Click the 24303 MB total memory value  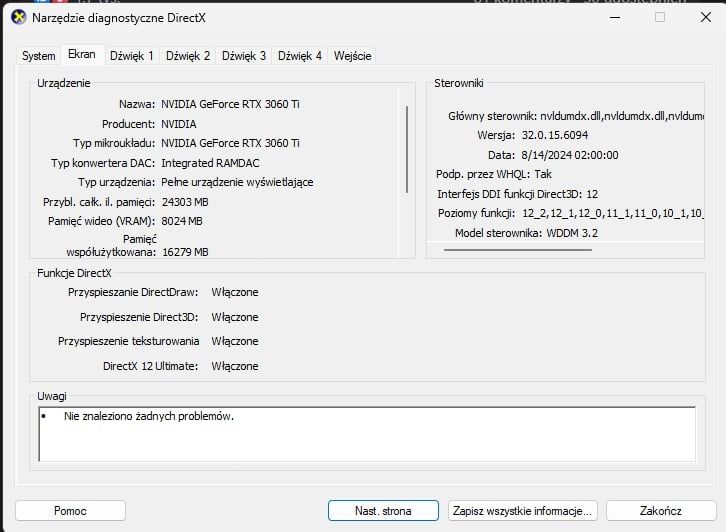pos(185,202)
